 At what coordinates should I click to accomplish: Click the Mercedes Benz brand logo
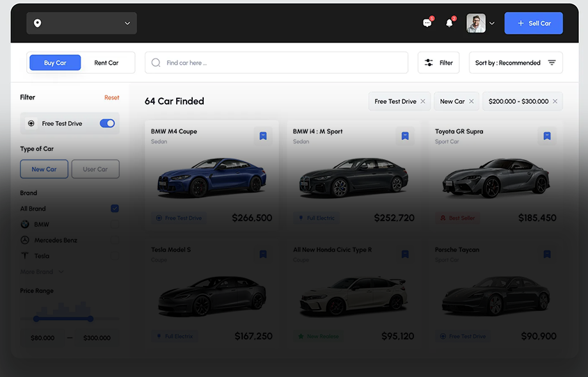tap(25, 240)
